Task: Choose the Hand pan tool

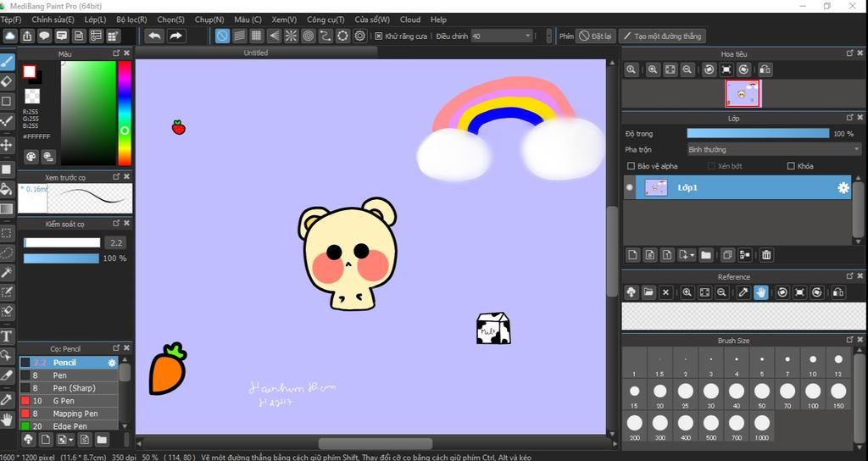Action: pos(7,419)
